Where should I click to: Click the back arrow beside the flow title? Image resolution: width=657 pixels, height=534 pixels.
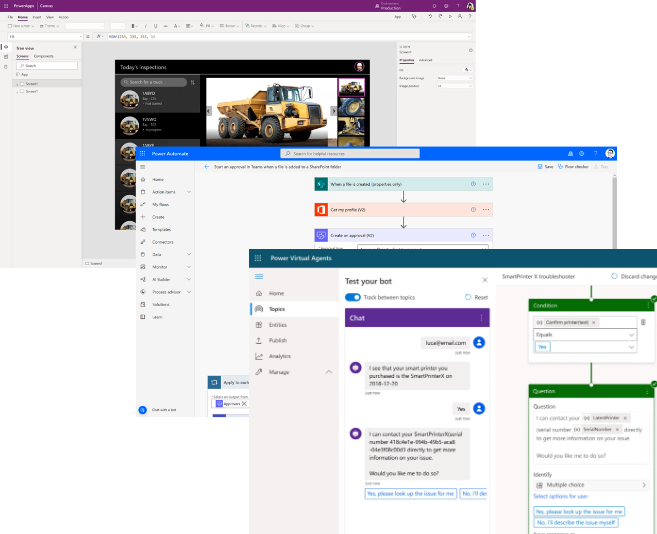click(x=207, y=167)
